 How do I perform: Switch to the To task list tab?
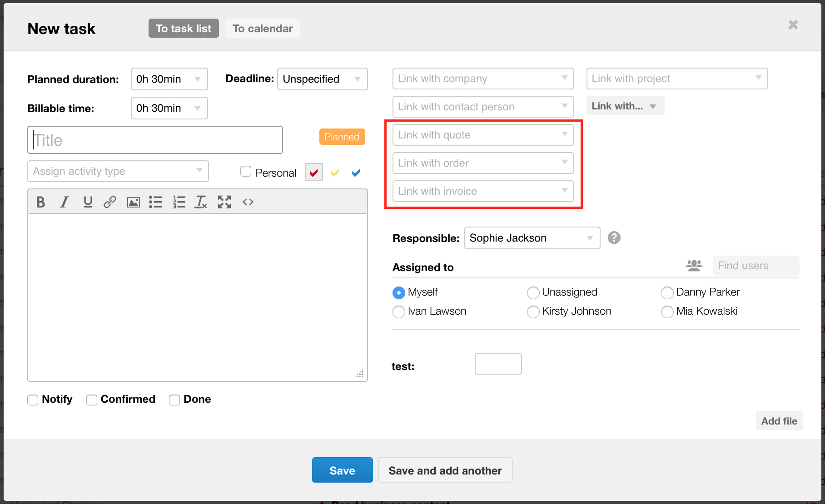pos(184,28)
